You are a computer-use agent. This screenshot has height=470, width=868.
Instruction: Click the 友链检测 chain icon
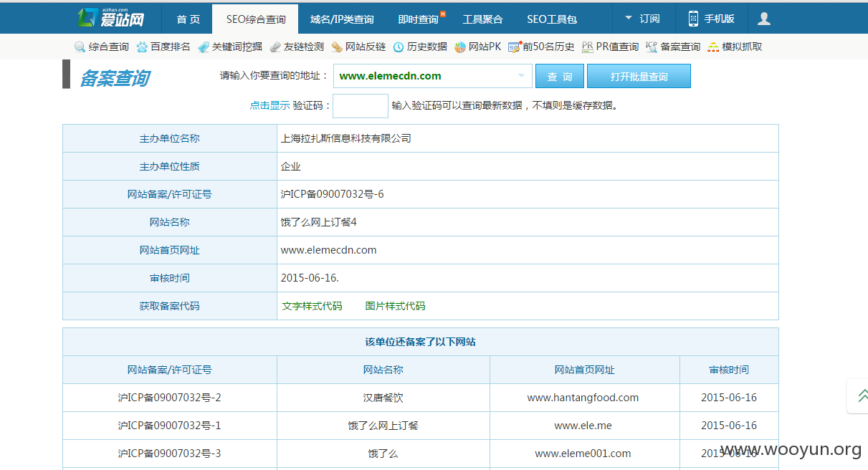275,47
